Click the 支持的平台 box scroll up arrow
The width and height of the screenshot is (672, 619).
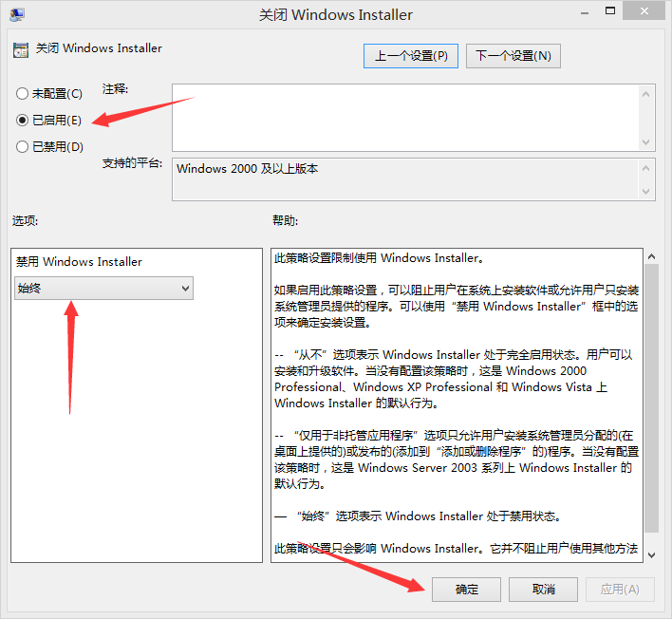point(645,168)
